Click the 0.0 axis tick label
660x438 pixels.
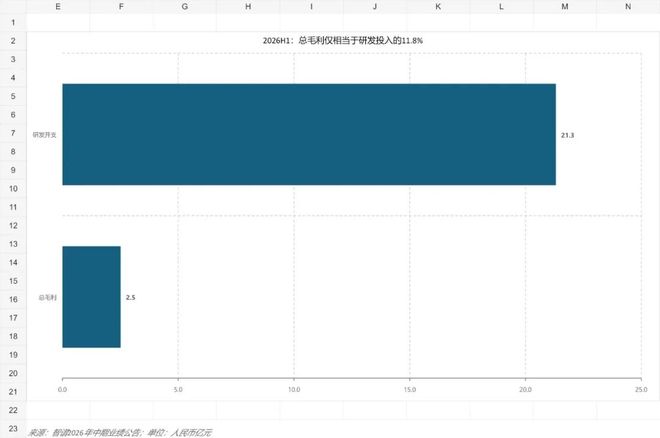pos(62,390)
